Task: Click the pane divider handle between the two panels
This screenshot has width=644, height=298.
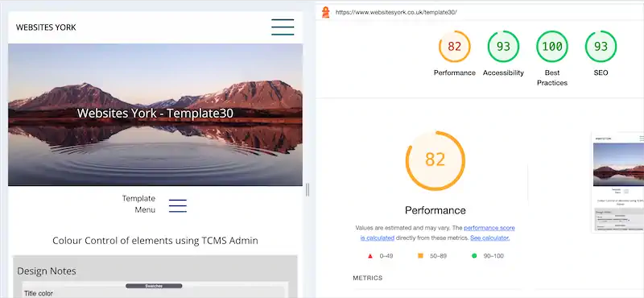Action: click(x=308, y=190)
